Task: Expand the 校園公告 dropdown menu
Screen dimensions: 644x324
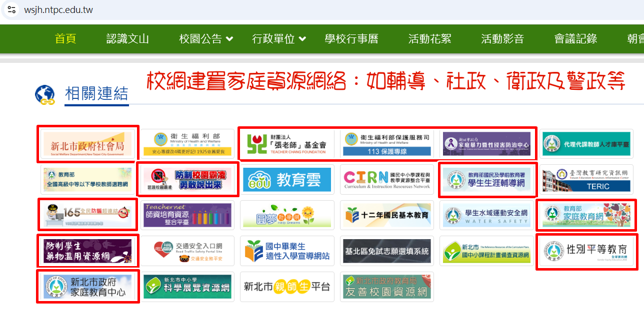Action: point(206,39)
